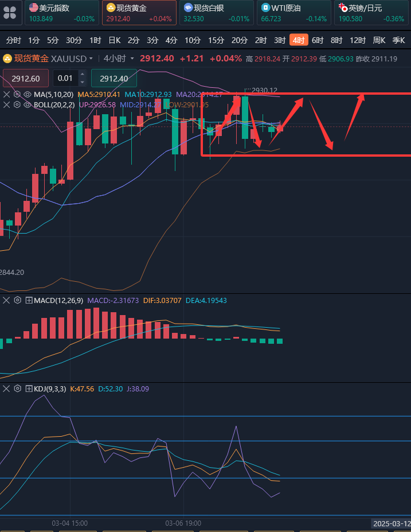Click the gold icon in 现货黄金 card
Screen dimensions: 411x532
pyautogui.click(x=111, y=7)
